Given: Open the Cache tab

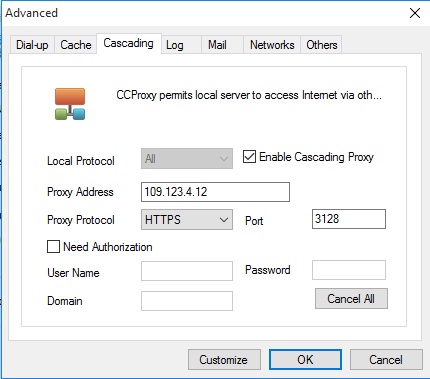Looking at the screenshot, I should coord(76,45).
